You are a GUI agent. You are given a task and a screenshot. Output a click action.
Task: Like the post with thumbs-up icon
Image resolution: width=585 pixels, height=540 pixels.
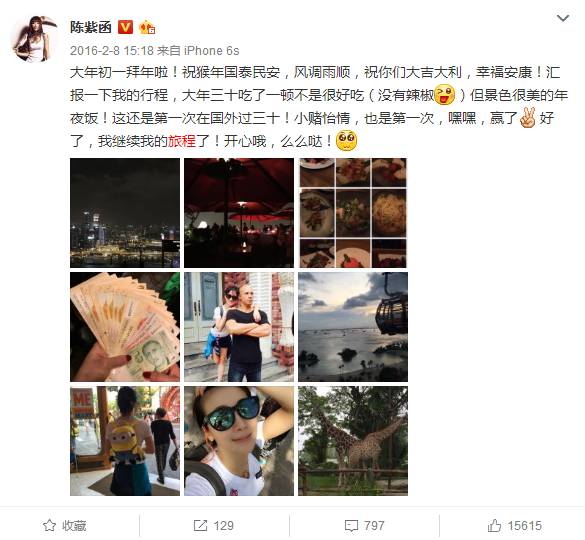click(x=494, y=525)
